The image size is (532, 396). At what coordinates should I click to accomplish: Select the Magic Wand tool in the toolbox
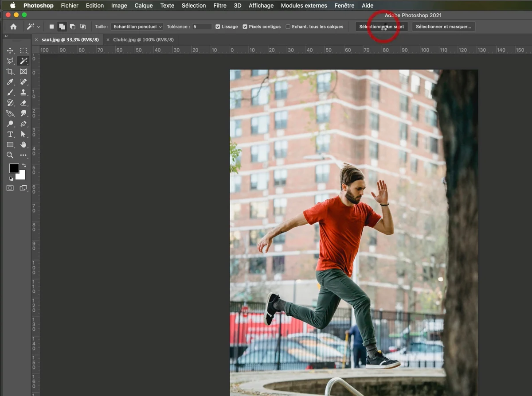coord(23,61)
